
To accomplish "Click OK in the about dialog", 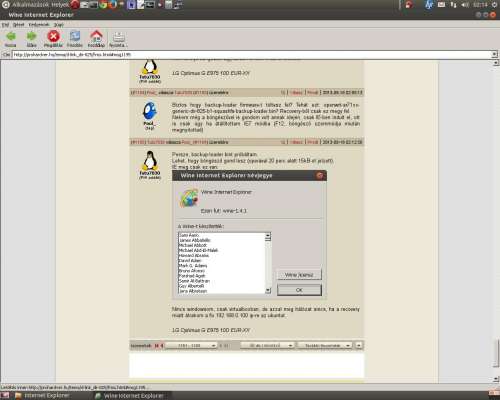I will click(299, 290).
